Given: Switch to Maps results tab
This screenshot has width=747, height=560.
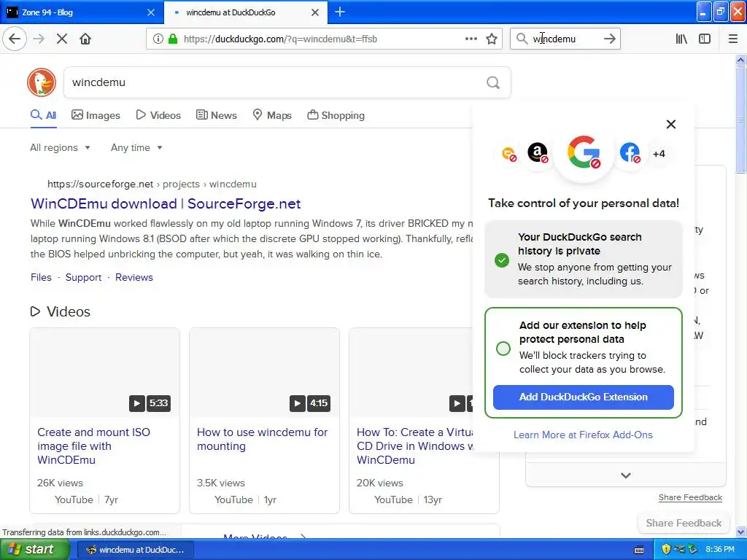Looking at the screenshot, I should 272,115.
